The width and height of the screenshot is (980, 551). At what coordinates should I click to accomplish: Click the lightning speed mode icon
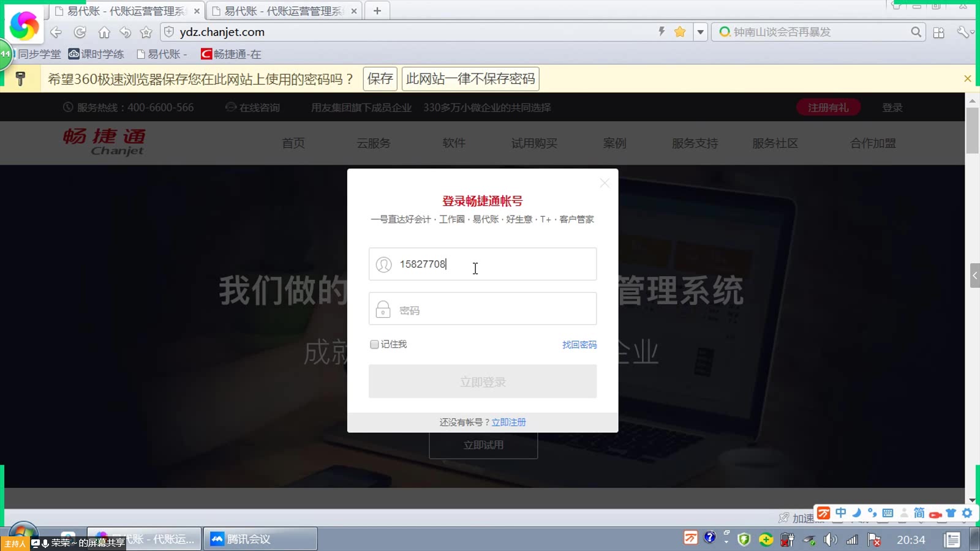click(661, 31)
